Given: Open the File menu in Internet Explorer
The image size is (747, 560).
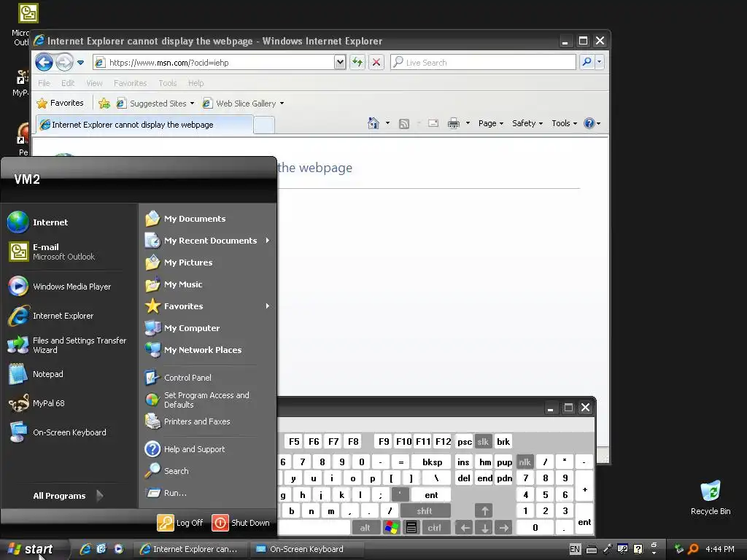Looking at the screenshot, I should 44,83.
